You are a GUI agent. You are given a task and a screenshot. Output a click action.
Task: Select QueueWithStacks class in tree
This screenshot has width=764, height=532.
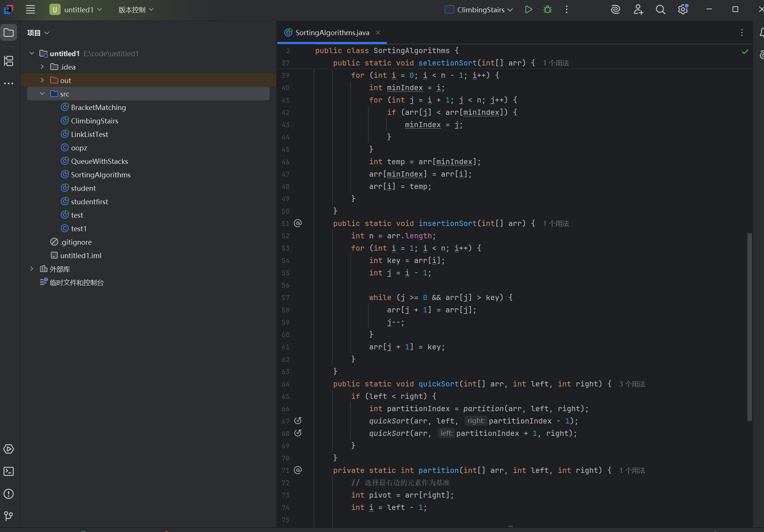[94, 161]
